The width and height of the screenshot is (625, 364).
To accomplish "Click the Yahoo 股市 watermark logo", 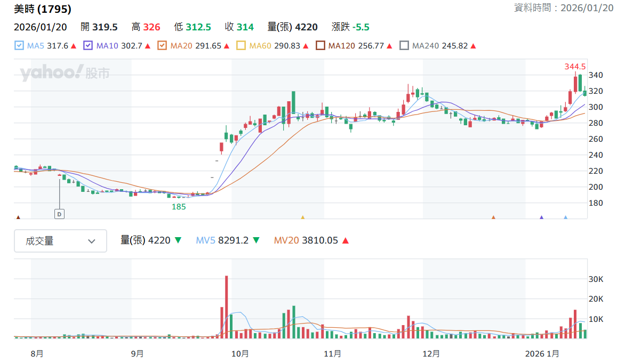I will (65, 73).
